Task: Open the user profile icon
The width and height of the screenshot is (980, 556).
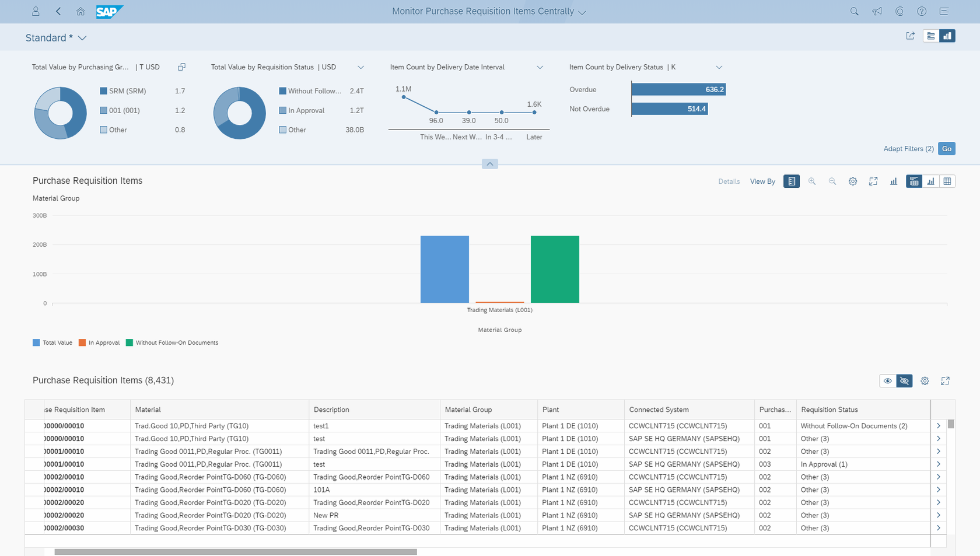Action: (x=36, y=11)
